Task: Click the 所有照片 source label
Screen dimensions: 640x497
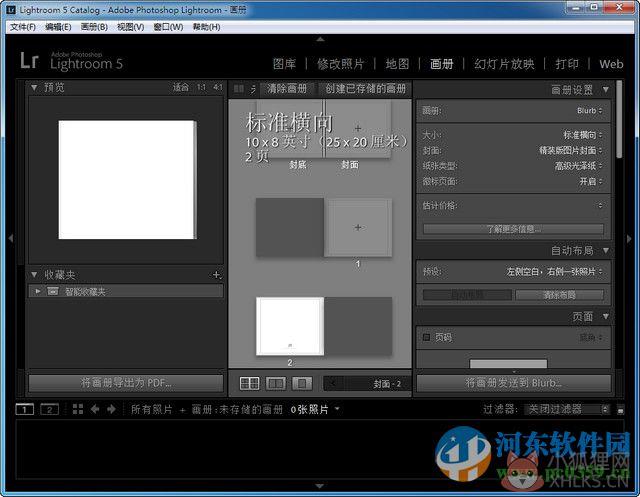Action: click(152, 409)
